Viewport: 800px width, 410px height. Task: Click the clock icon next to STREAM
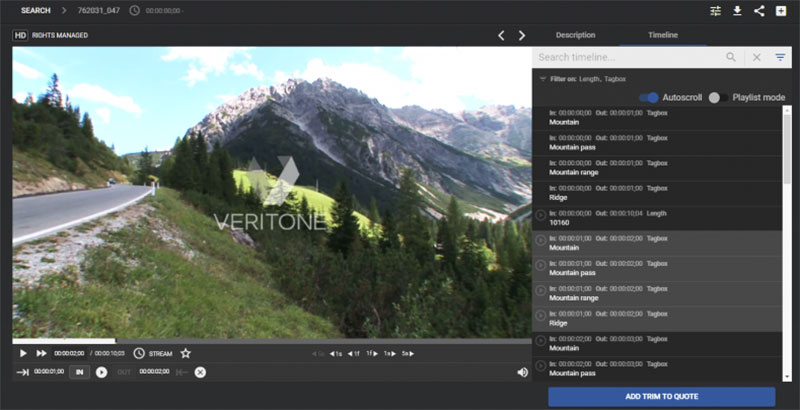139,353
